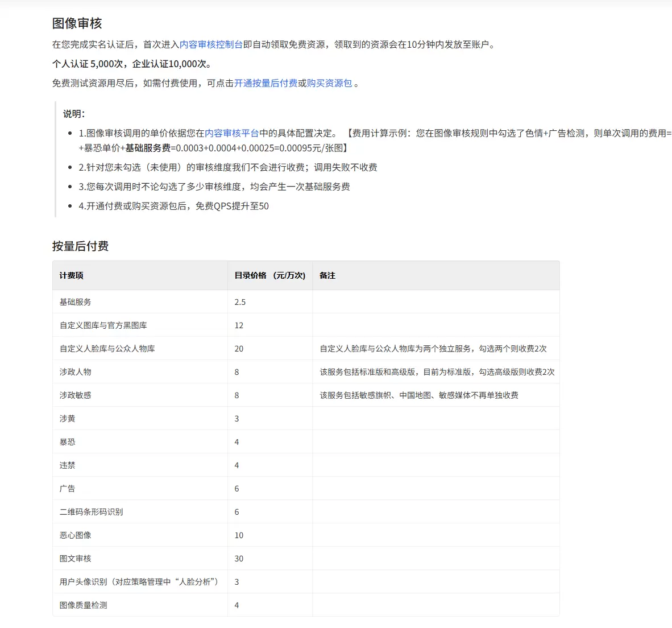Click the 图像质量检测 row
Image resolution: width=672 pixels, height=628 pixels.
306,605
